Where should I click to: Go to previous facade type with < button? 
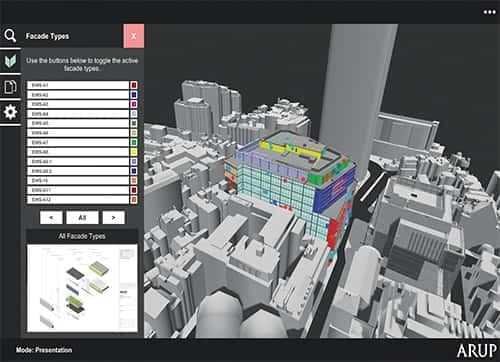[x=51, y=217]
